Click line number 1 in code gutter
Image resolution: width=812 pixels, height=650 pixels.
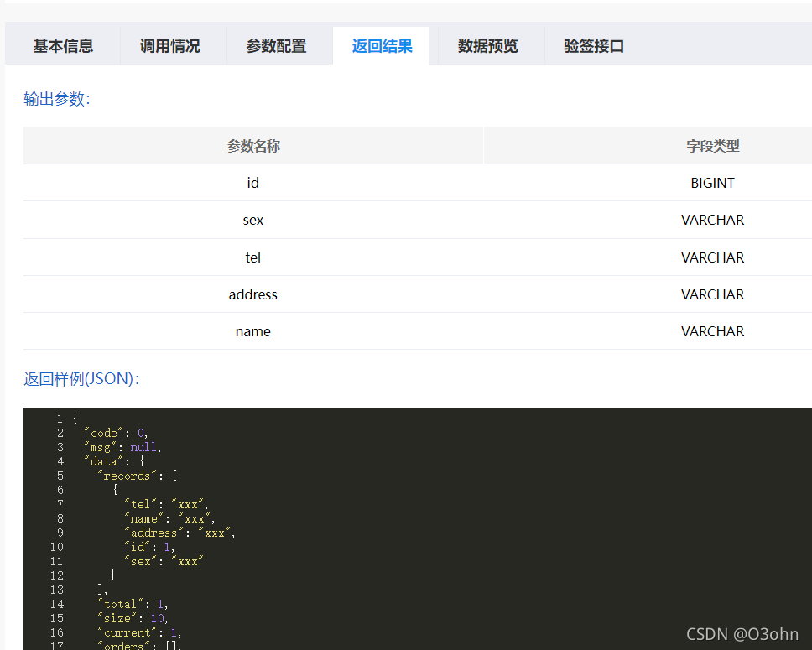(x=60, y=419)
